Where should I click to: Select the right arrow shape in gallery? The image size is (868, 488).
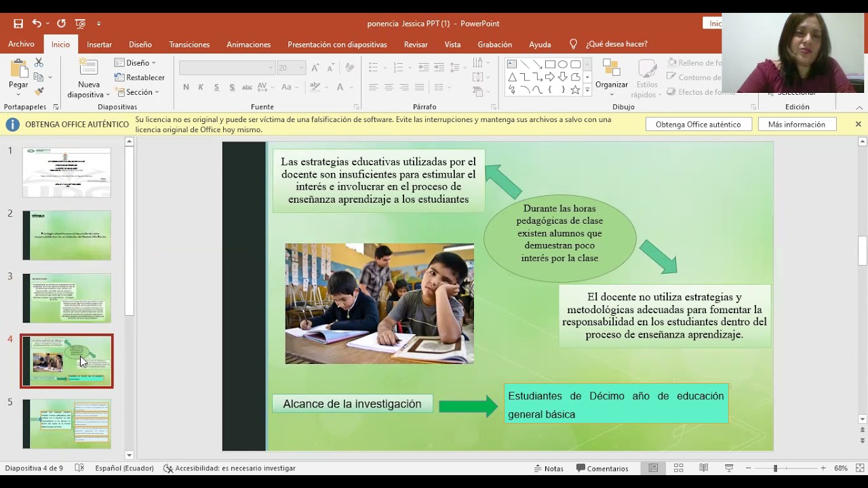click(x=550, y=77)
